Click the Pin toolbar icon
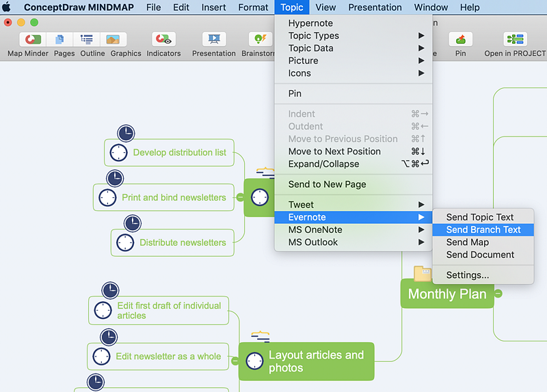The width and height of the screenshot is (547, 392). 460,40
